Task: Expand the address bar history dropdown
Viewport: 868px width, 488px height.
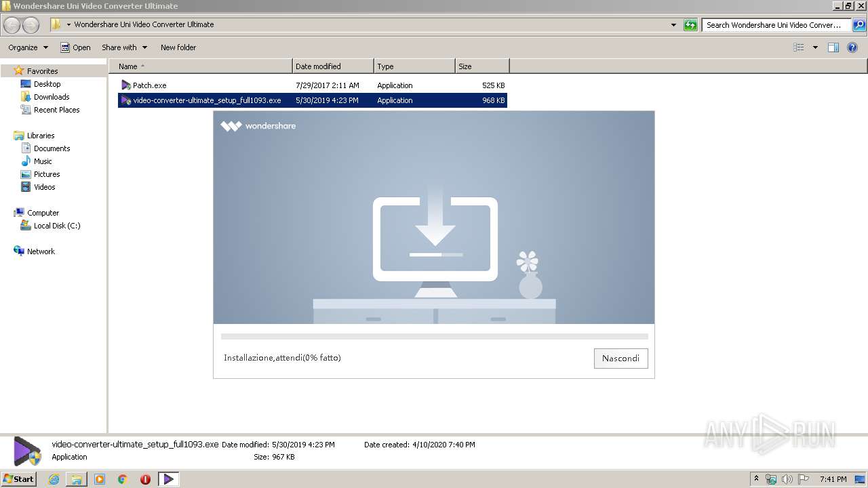Action: click(x=673, y=25)
